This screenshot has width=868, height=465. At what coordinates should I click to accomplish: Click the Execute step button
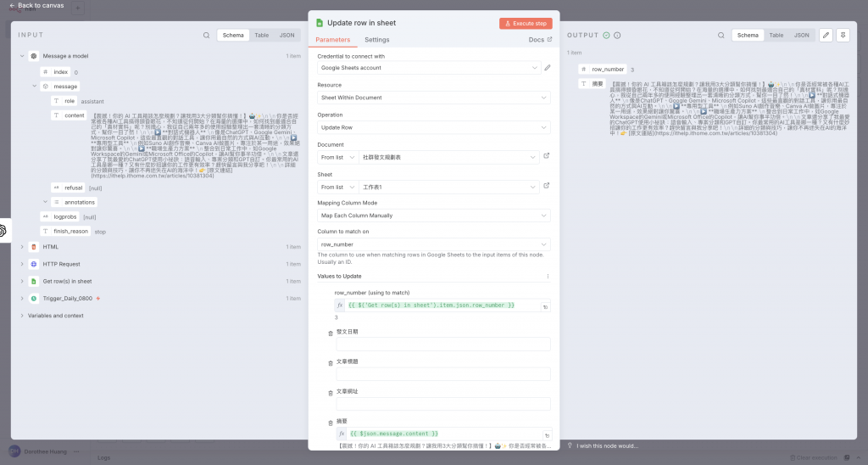526,23
